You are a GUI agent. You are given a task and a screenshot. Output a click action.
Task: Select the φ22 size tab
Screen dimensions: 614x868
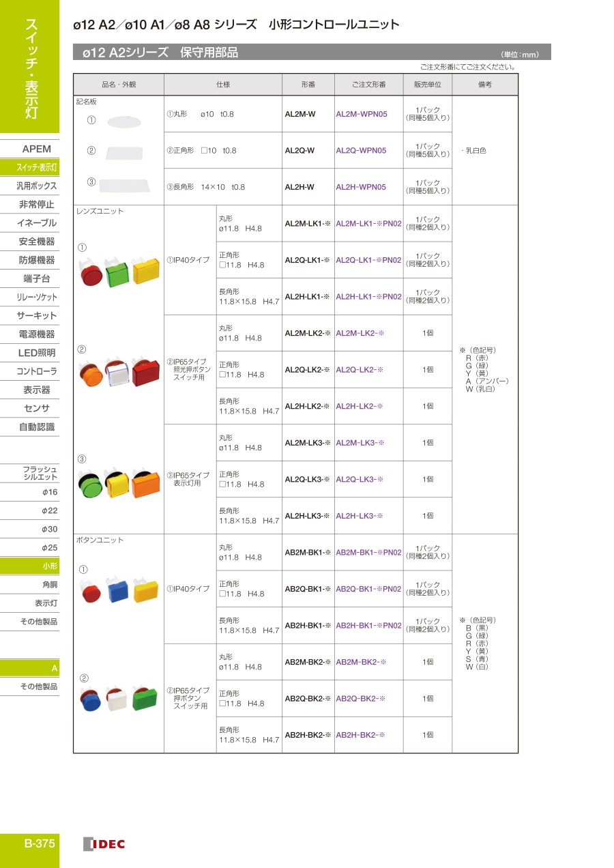click(x=49, y=510)
